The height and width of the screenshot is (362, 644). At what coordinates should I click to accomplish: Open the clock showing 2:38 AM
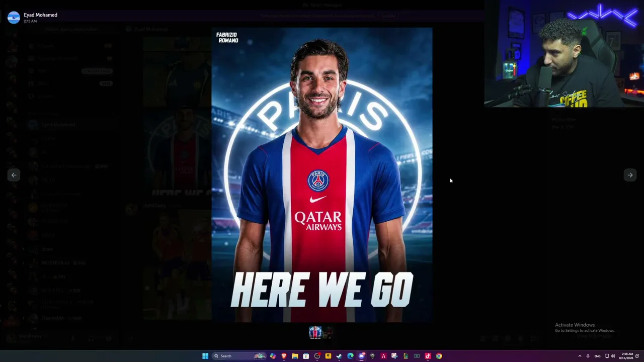tap(627, 356)
